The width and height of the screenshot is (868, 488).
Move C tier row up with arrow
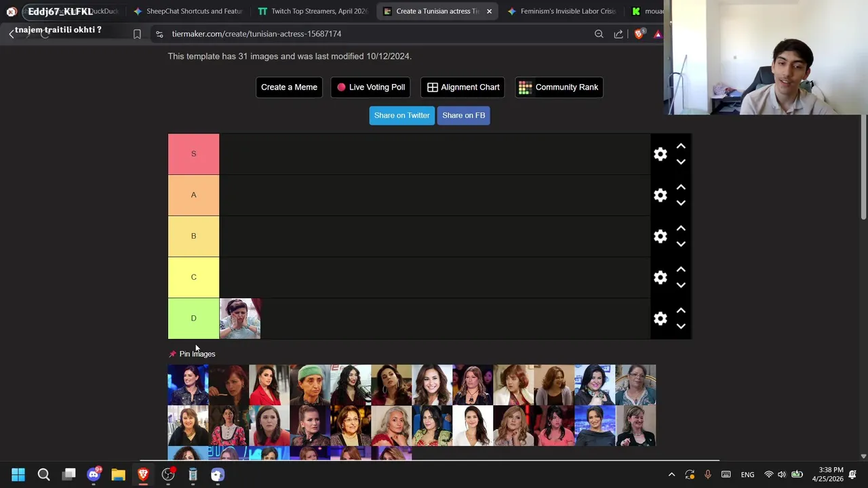click(x=681, y=269)
